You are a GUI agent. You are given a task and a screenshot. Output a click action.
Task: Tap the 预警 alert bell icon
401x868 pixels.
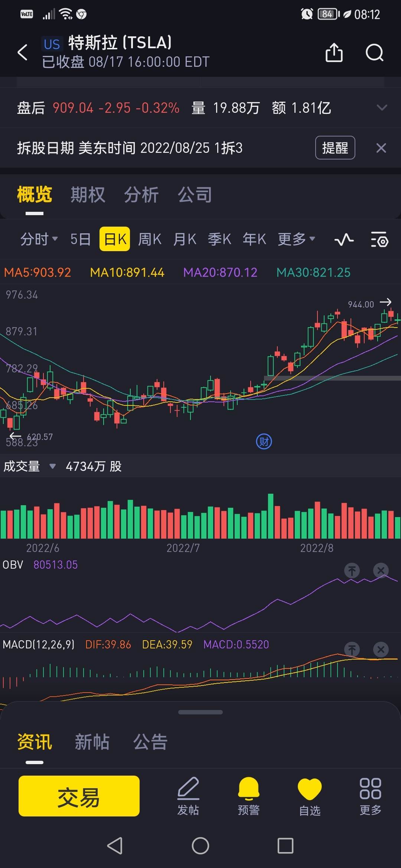tap(248, 796)
